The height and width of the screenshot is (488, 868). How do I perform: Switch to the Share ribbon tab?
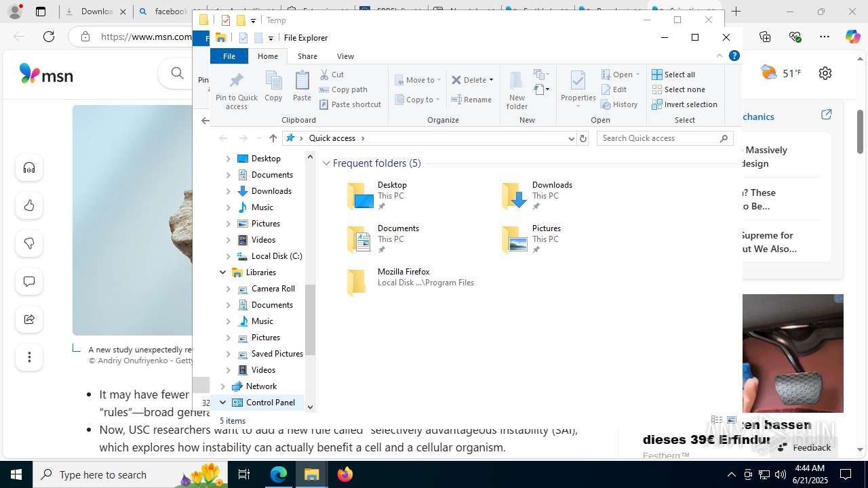coord(307,56)
